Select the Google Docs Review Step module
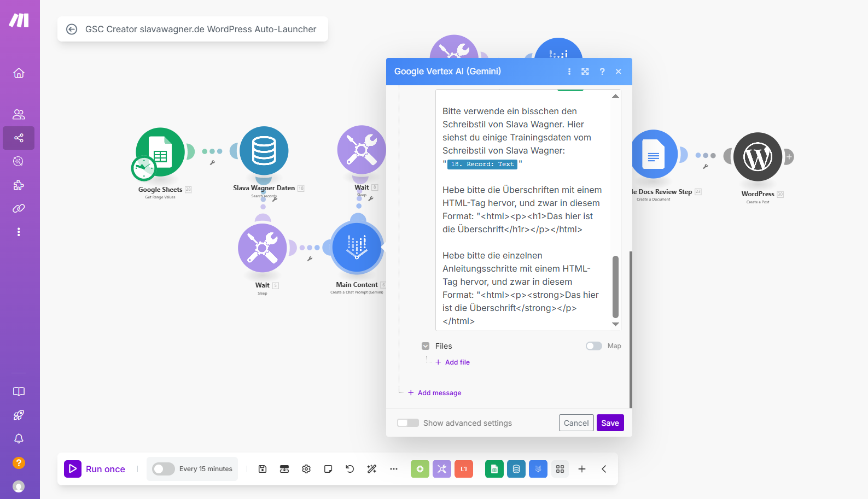The height and width of the screenshot is (499, 868). (654, 154)
